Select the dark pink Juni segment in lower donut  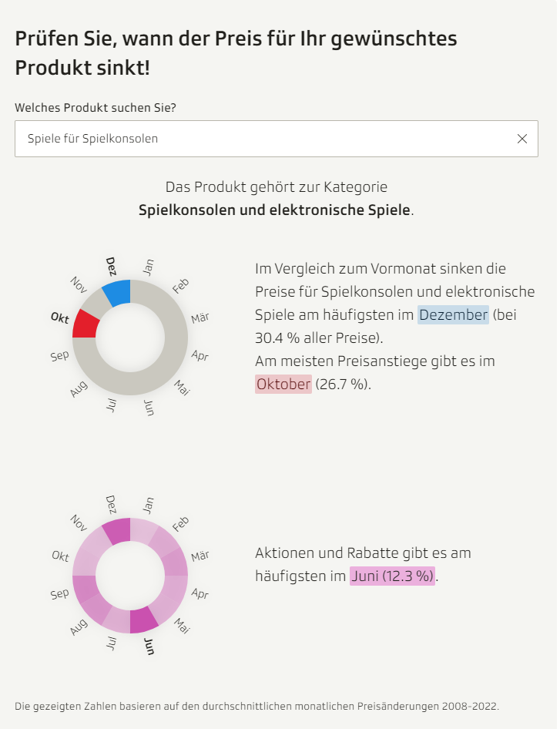pos(143,620)
